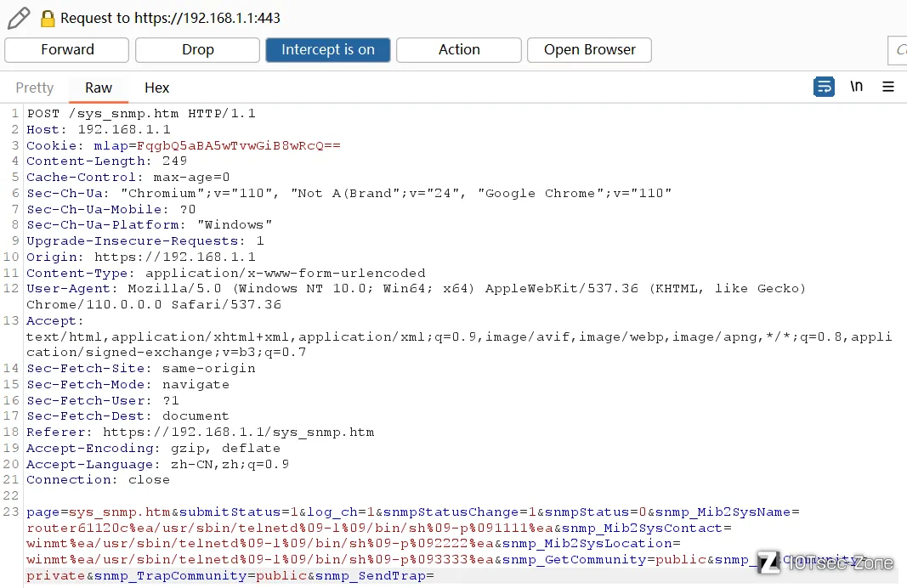Click the Host header line
The image size is (907, 588).
tap(99, 129)
